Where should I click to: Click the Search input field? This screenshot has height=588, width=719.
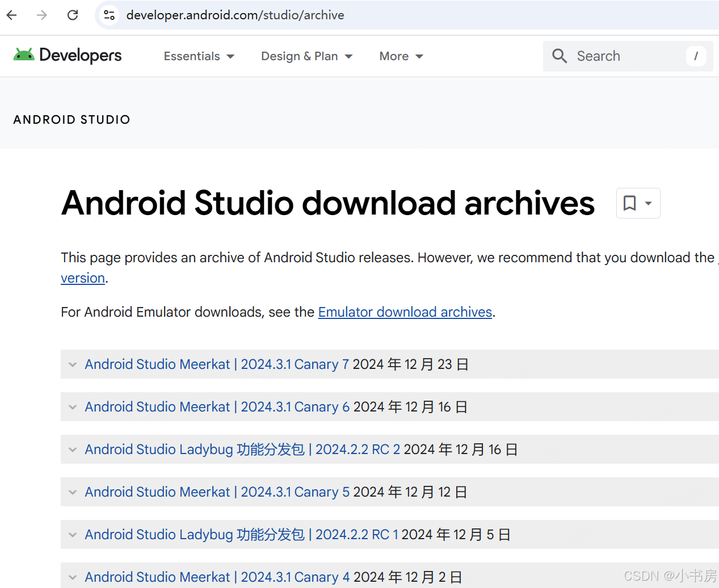tap(624, 56)
